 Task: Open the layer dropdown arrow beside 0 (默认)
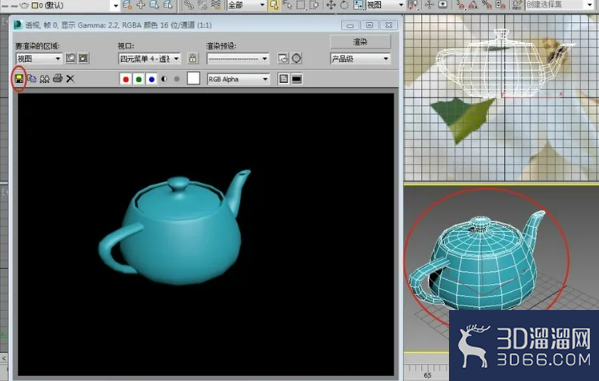(x=116, y=5)
